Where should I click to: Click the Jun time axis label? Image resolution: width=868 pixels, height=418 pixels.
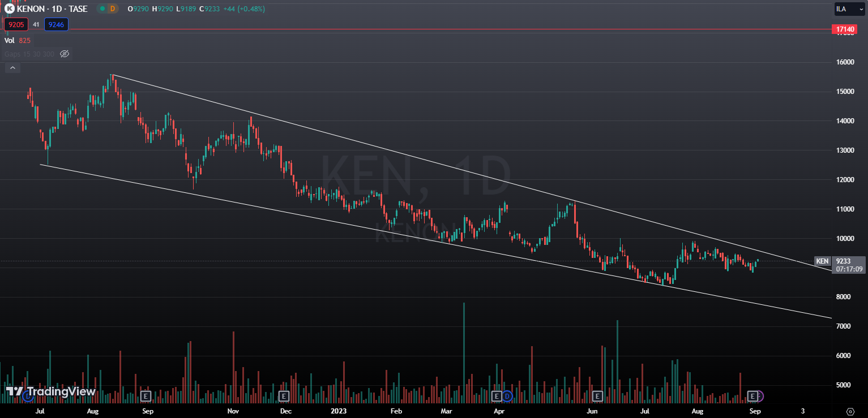[x=592, y=411]
